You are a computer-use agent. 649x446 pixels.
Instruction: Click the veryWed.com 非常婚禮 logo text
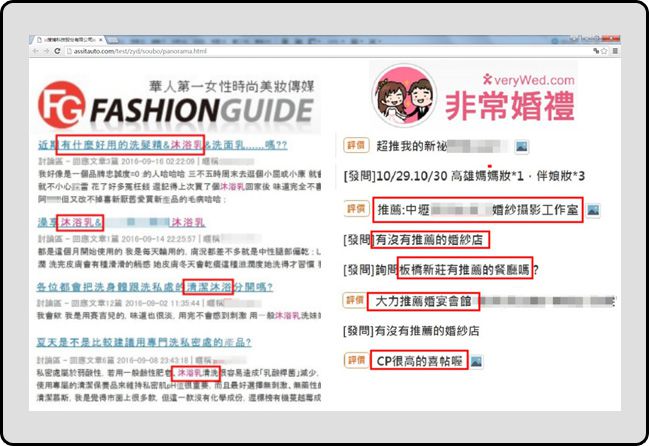(x=510, y=97)
